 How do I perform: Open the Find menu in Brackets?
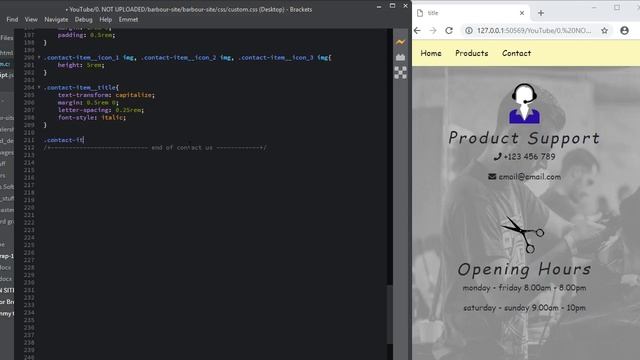coord(12,19)
